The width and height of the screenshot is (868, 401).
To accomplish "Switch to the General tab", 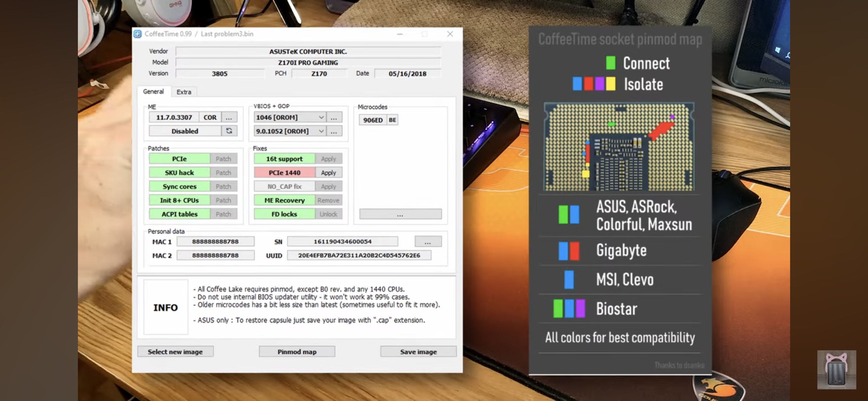I will (x=153, y=91).
